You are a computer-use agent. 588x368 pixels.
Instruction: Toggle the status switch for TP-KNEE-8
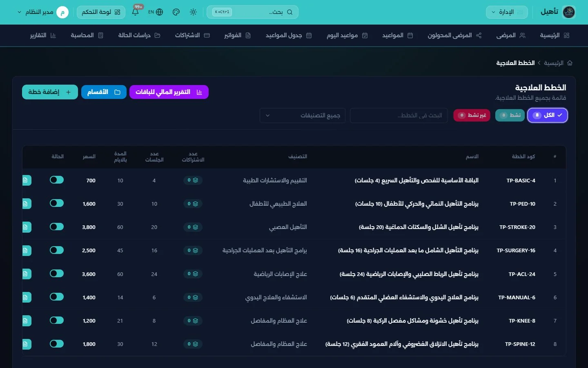pyautogui.click(x=57, y=320)
